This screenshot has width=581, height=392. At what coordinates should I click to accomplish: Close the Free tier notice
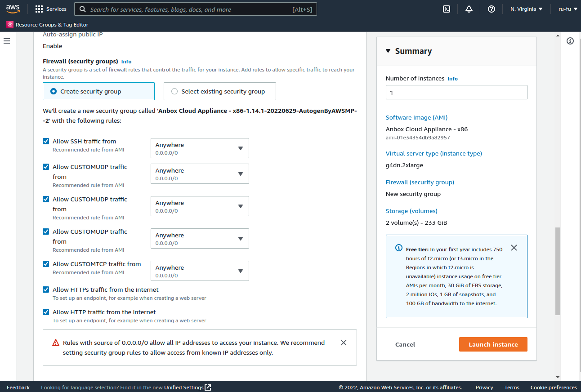click(x=514, y=248)
